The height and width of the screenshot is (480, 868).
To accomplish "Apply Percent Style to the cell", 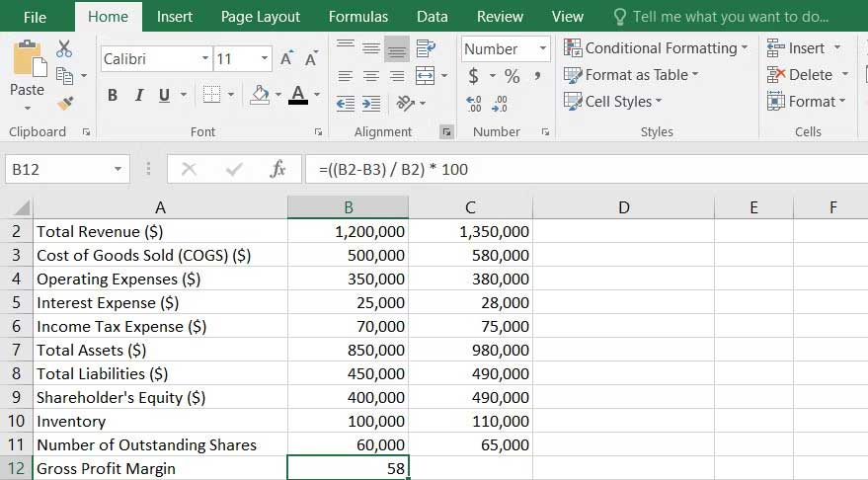I will pos(512,76).
